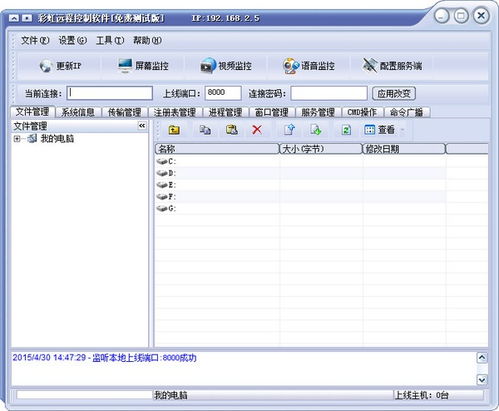Click the 应用改变 button
This screenshot has width=499, height=411.
point(394,93)
